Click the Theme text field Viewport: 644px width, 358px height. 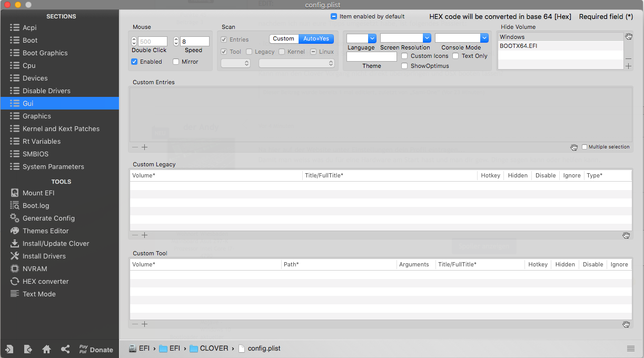pos(371,56)
